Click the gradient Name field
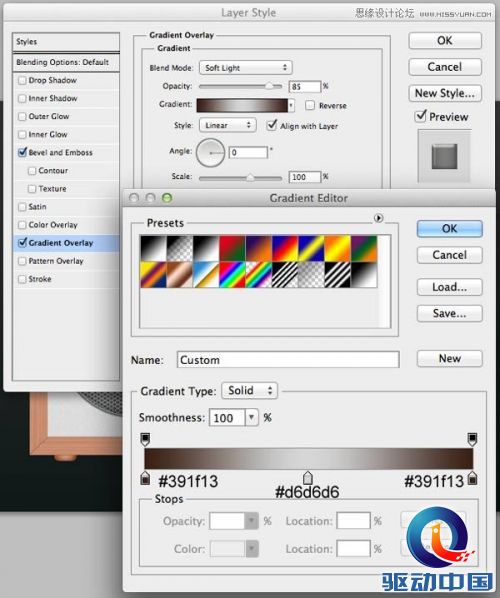The width and height of the screenshot is (500, 598). point(288,359)
